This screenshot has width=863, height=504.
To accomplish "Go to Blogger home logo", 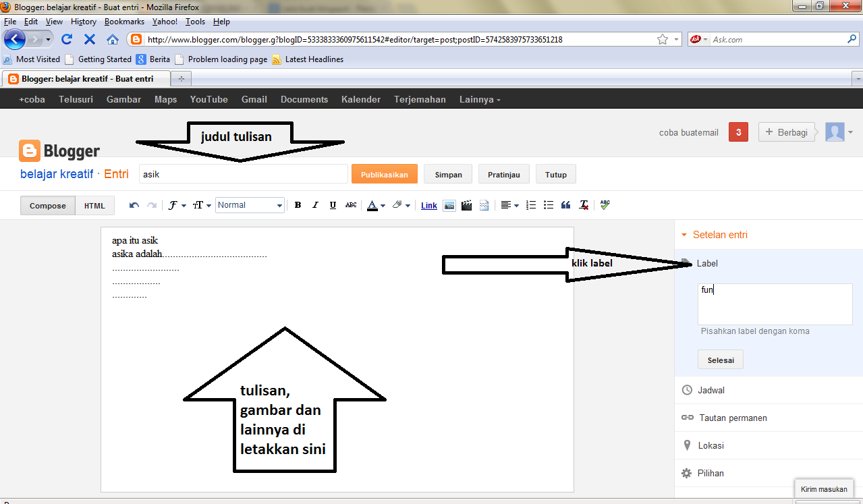I will [x=59, y=150].
